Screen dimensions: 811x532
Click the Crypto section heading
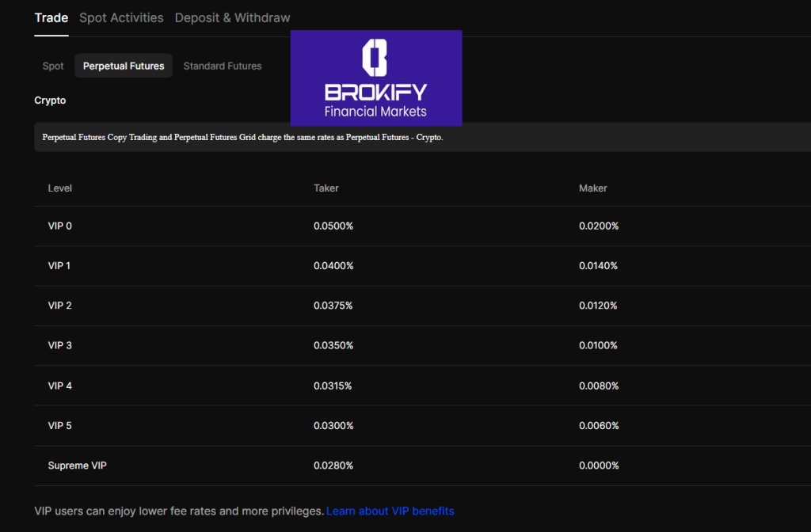[x=51, y=101]
